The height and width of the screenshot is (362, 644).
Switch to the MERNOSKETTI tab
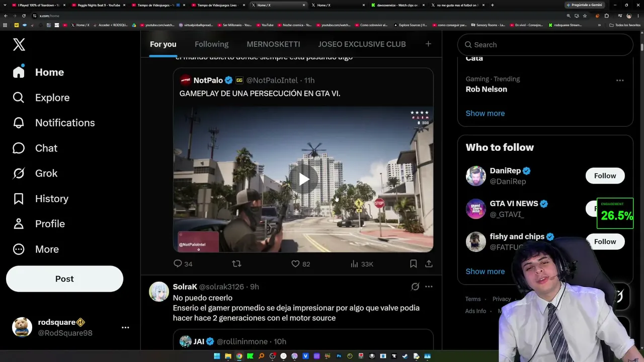tap(273, 44)
